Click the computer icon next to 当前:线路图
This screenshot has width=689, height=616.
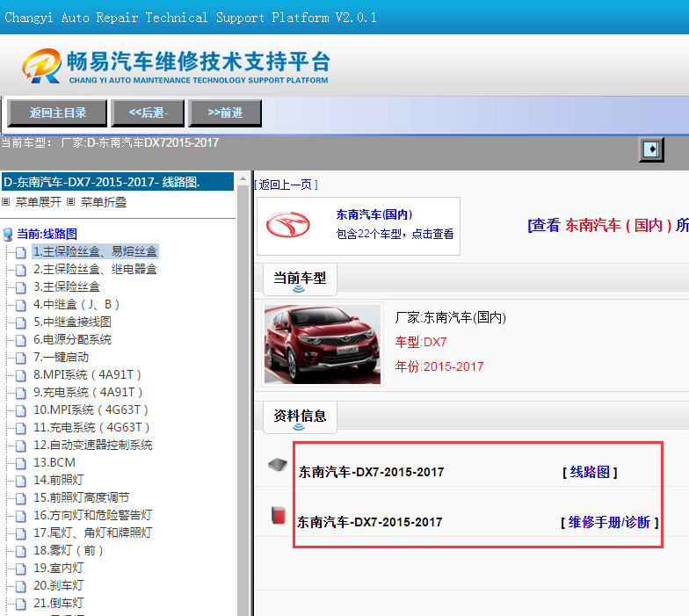click(7, 234)
